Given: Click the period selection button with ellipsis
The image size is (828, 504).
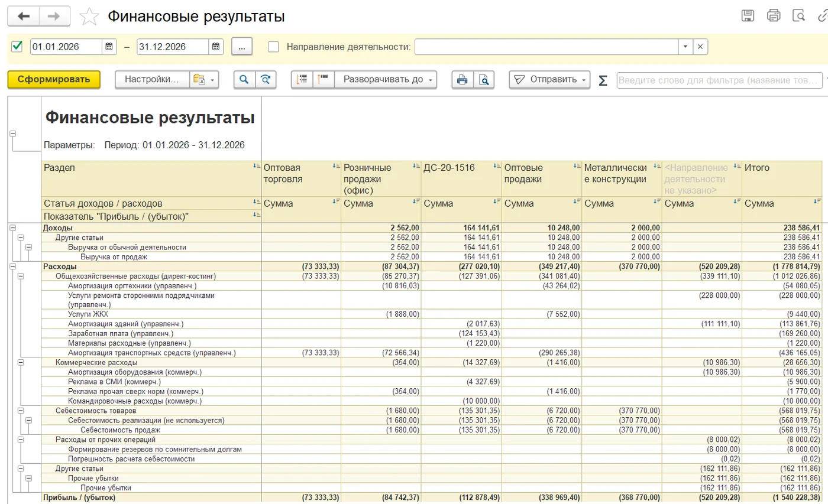Looking at the screenshot, I should coord(242,47).
